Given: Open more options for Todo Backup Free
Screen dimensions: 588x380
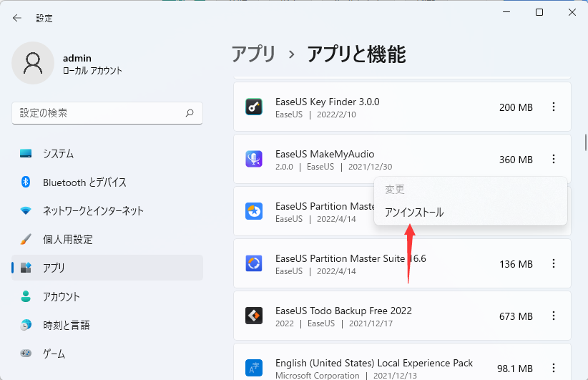Looking at the screenshot, I should [x=554, y=316].
